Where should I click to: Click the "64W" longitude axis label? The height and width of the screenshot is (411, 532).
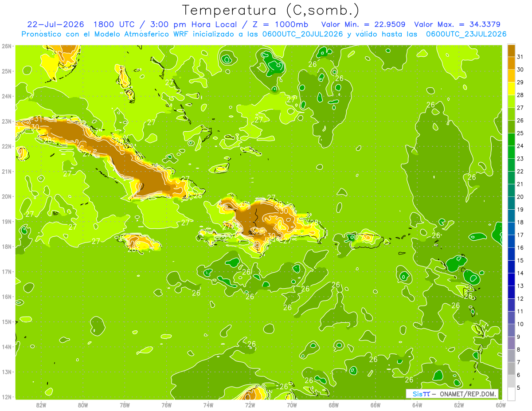coord(417,405)
